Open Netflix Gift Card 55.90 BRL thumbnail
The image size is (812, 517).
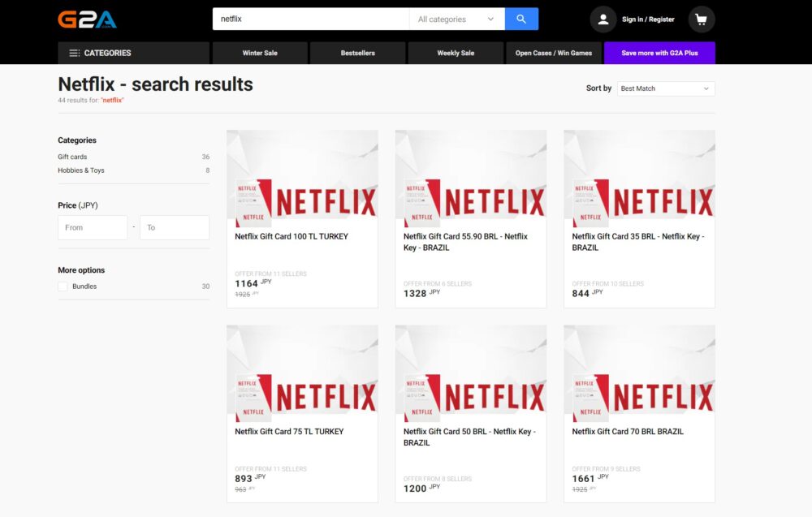click(471, 179)
